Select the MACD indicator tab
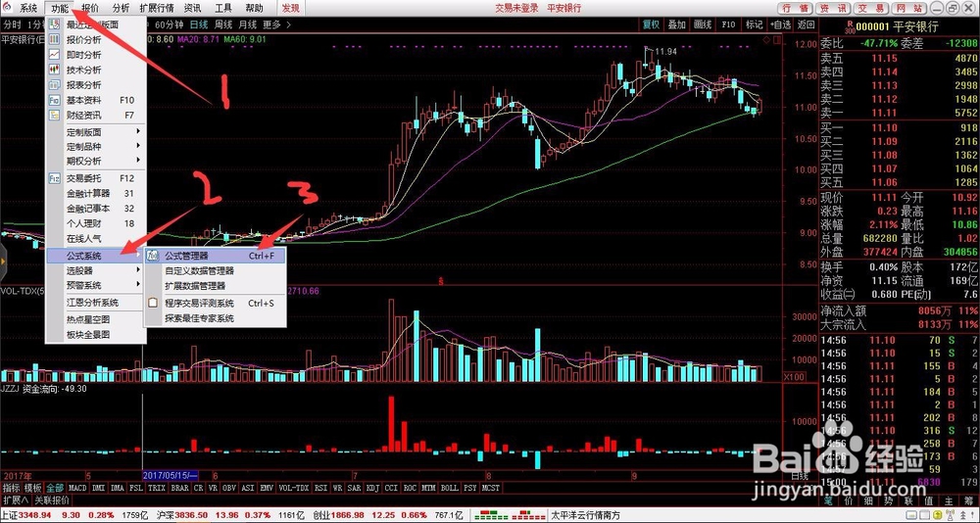Image resolution: width=980 pixels, height=523 pixels. coord(77,488)
